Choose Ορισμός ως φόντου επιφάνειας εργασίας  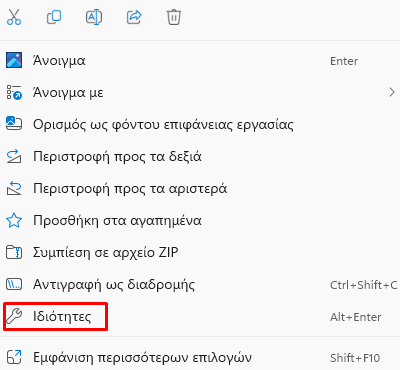(200, 124)
